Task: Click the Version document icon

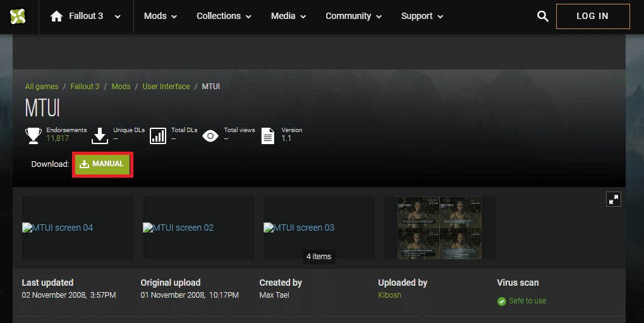Action: 268,136
